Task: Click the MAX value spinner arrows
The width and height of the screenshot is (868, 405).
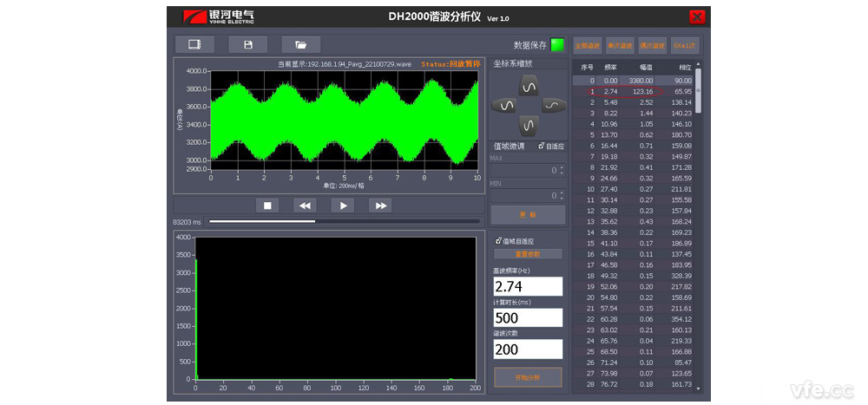Action: [561, 170]
